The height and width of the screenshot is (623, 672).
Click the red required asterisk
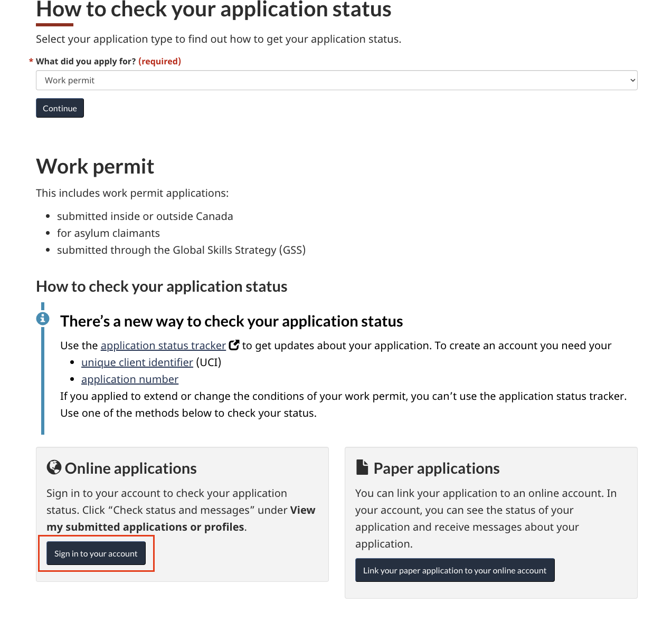31,62
